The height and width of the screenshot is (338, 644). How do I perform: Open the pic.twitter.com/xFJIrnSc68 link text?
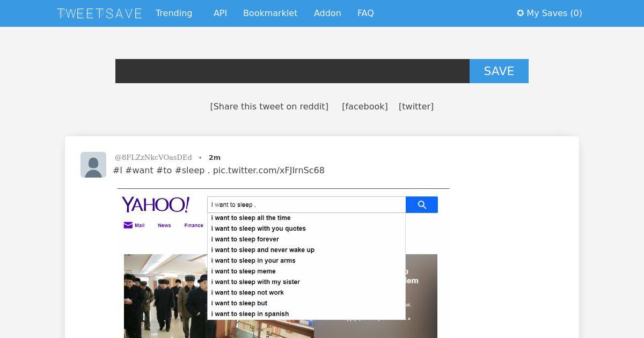click(x=268, y=170)
